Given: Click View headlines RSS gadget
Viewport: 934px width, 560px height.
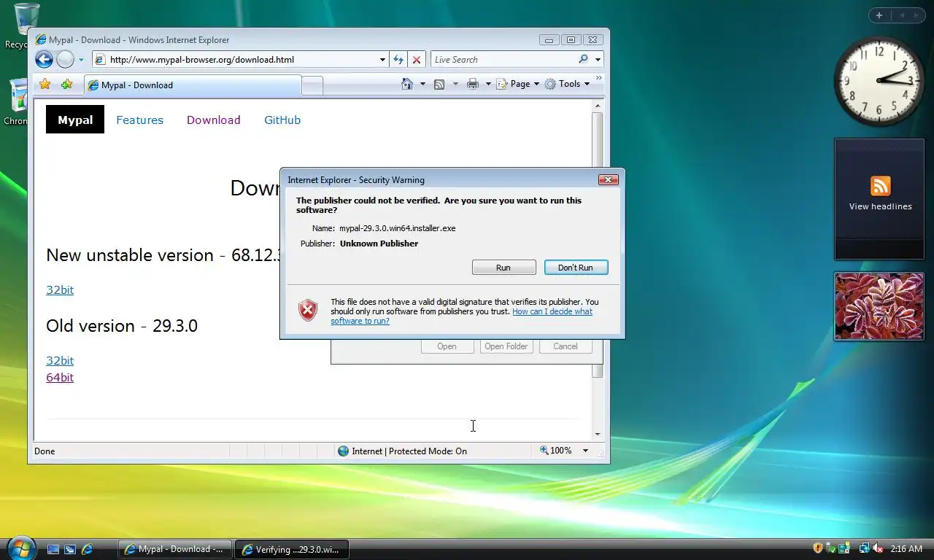Looking at the screenshot, I should (x=879, y=199).
